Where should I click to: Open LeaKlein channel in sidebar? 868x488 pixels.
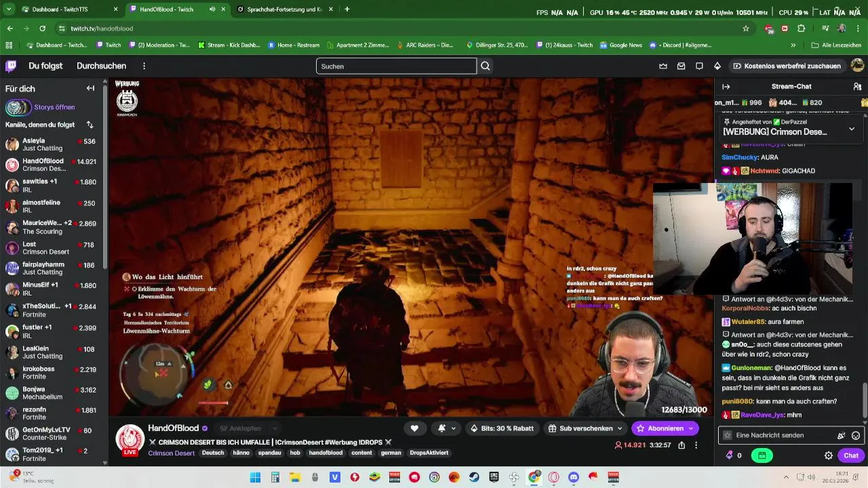click(51, 352)
